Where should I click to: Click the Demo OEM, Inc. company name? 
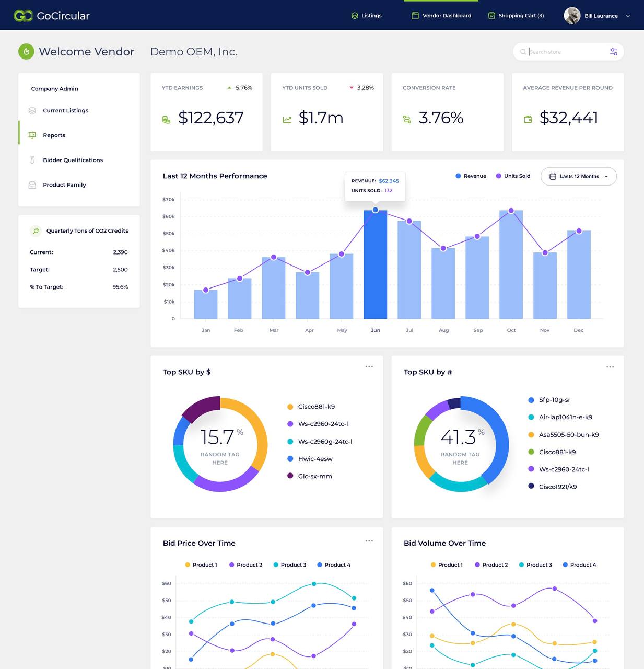(194, 52)
